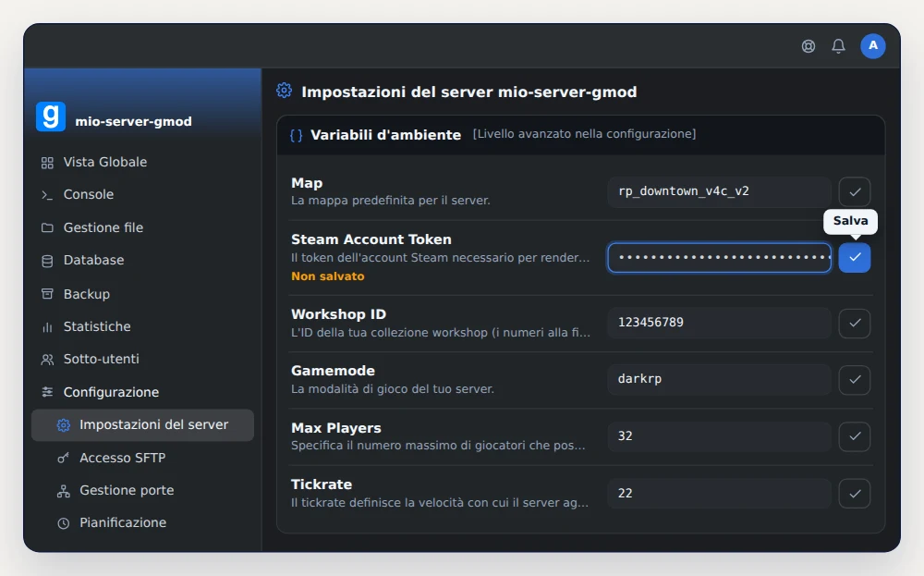The width and height of the screenshot is (924, 576).
Task: Open the user avatar A menu
Action: tap(873, 46)
